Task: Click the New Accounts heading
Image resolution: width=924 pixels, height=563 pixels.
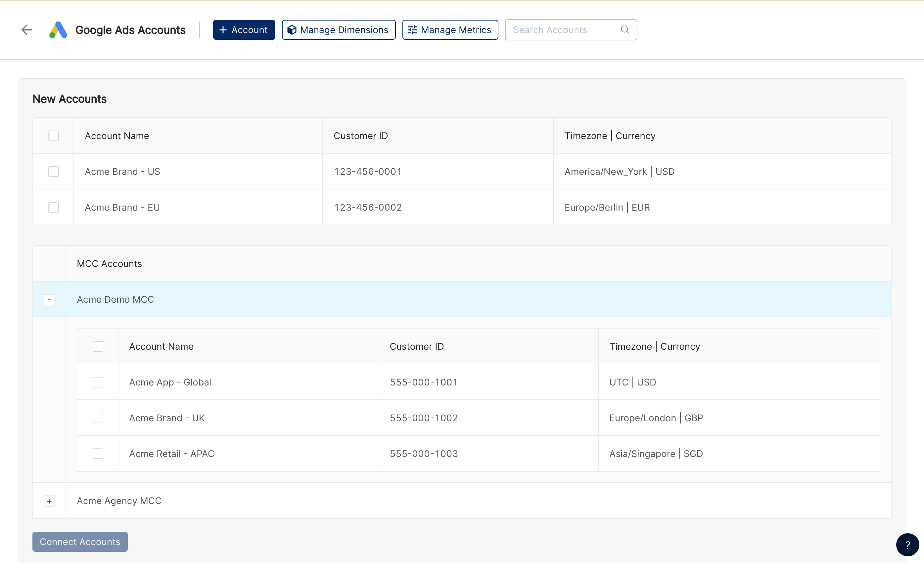Action: point(69,99)
